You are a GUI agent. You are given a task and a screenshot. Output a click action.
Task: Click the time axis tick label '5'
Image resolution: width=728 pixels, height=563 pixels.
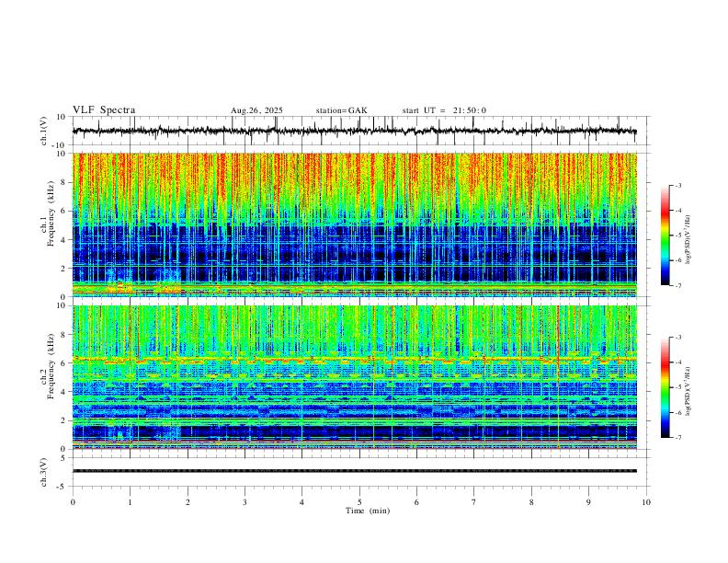tap(359, 502)
